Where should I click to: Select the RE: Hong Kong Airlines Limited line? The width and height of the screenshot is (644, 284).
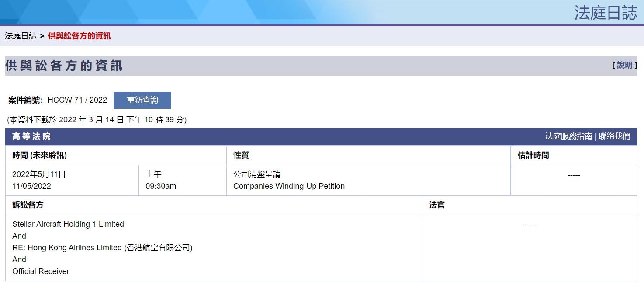point(102,248)
